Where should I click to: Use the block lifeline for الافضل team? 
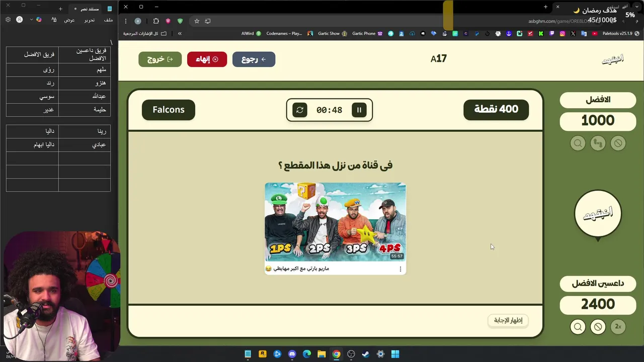[x=618, y=143]
